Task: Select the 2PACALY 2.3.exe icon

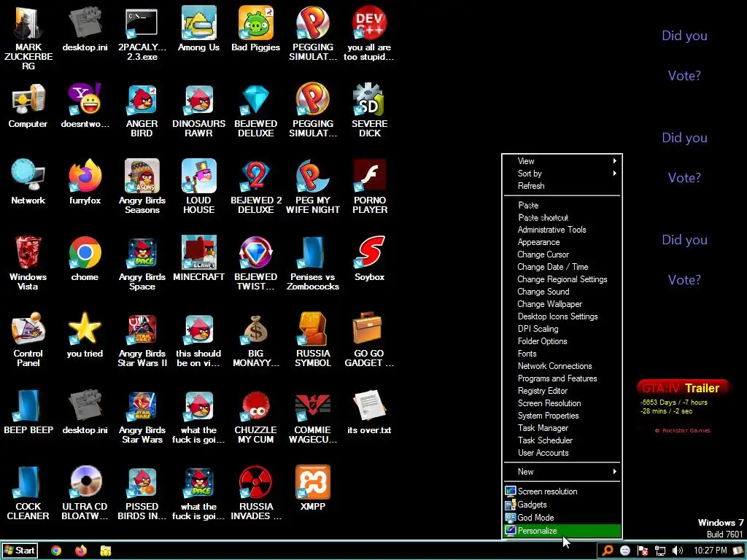Action: [x=142, y=23]
